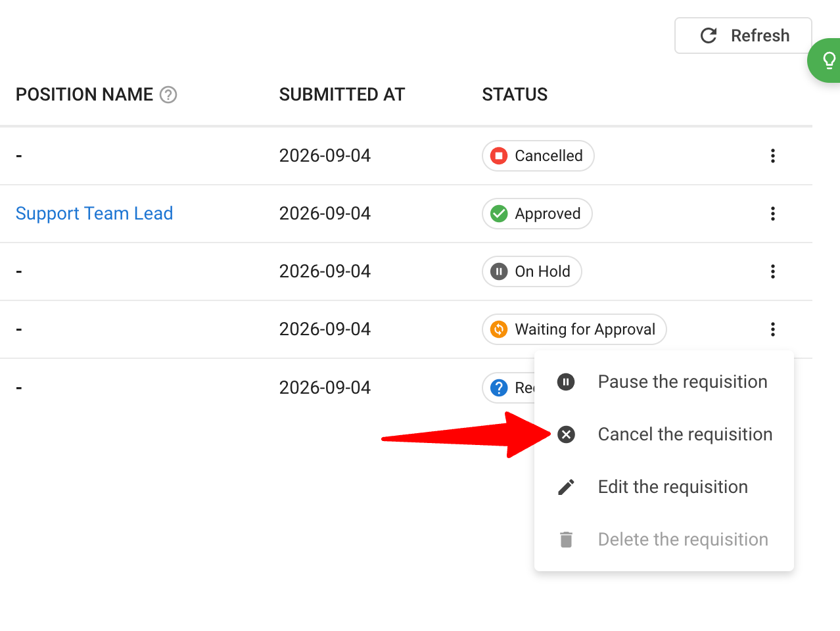Click the Approved status badge
Viewport: 840px width, 631px height.
click(537, 214)
